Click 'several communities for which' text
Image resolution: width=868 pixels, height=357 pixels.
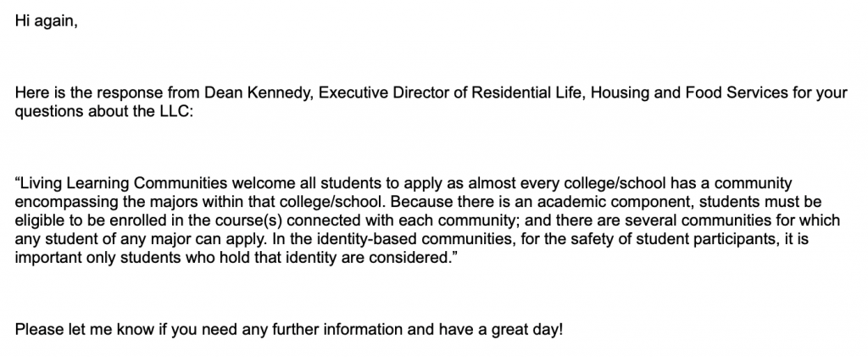(732, 220)
